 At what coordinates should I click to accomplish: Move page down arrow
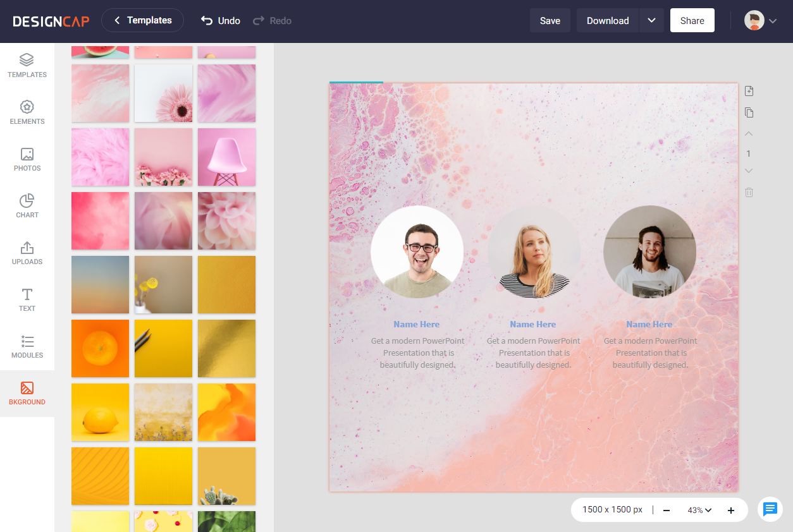click(x=749, y=171)
